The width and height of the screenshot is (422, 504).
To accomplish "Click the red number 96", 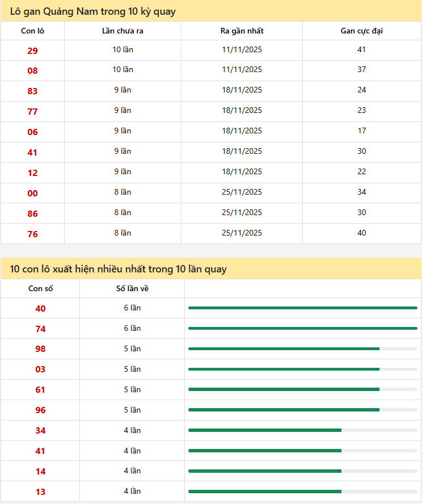I will click(40, 410).
